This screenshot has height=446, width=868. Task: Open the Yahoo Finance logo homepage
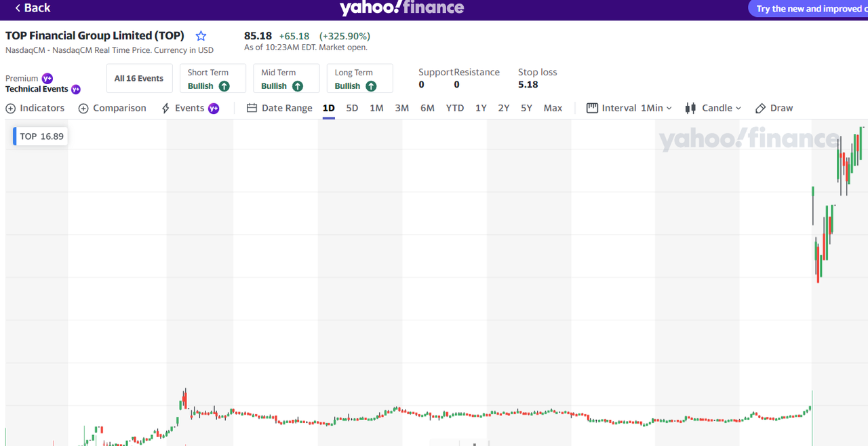click(401, 7)
